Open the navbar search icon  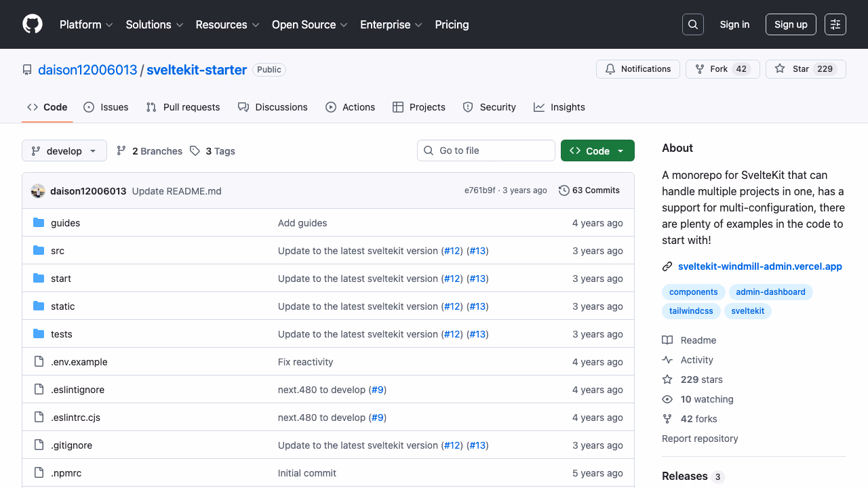[692, 24]
